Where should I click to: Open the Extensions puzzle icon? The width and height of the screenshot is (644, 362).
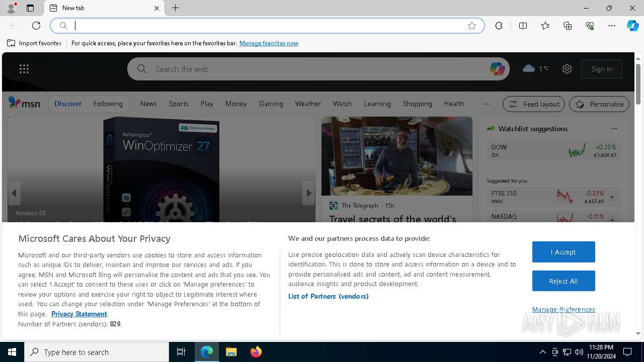[x=499, y=26]
